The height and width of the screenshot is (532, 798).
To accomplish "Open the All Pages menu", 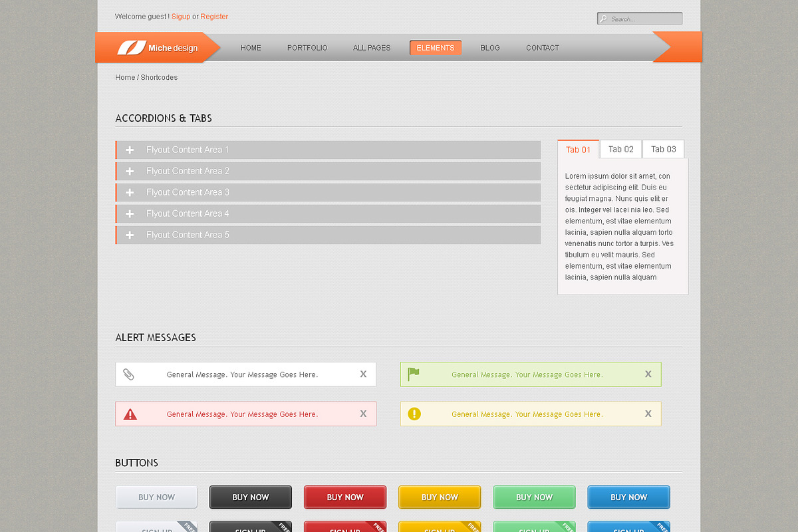I will coord(372,48).
